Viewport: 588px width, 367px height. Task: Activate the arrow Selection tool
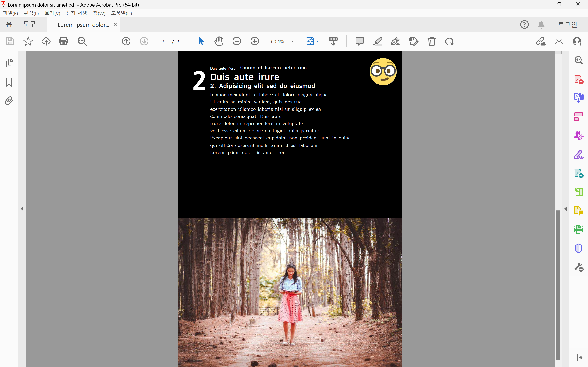[201, 41]
